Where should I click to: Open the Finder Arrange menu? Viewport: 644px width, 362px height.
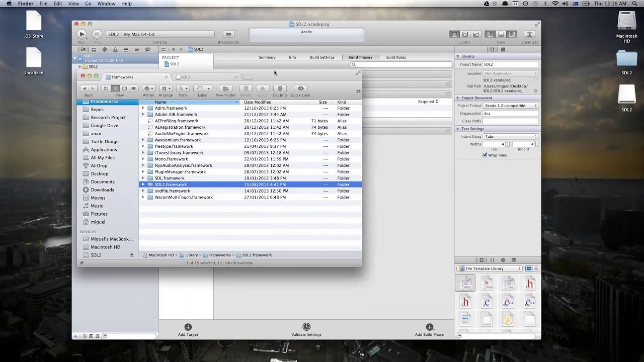click(x=166, y=88)
